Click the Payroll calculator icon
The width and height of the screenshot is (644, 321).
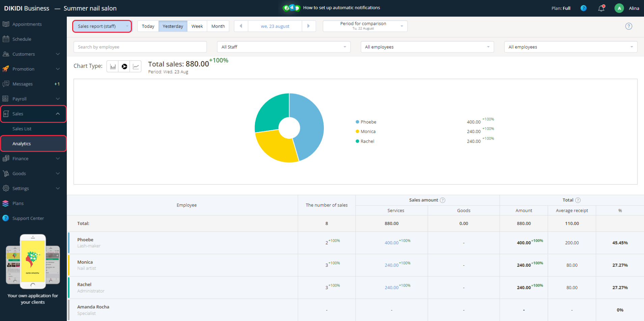(6, 99)
